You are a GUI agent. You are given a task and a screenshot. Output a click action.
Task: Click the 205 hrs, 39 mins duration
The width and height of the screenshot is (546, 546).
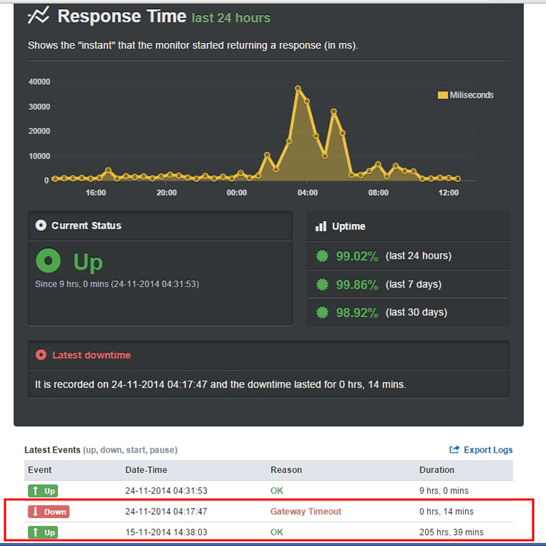(x=451, y=532)
